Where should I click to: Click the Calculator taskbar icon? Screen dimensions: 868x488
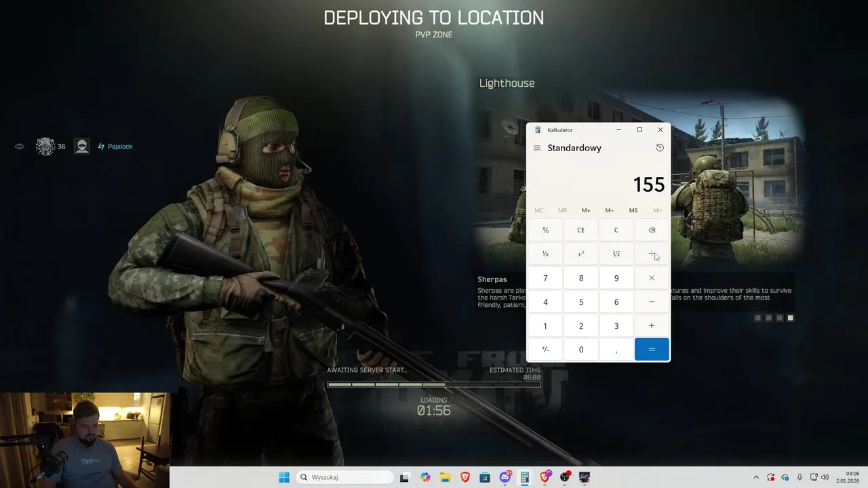click(x=525, y=477)
